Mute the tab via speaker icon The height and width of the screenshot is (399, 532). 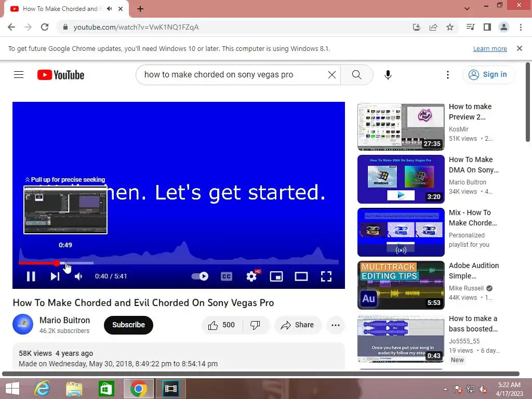tap(109, 9)
